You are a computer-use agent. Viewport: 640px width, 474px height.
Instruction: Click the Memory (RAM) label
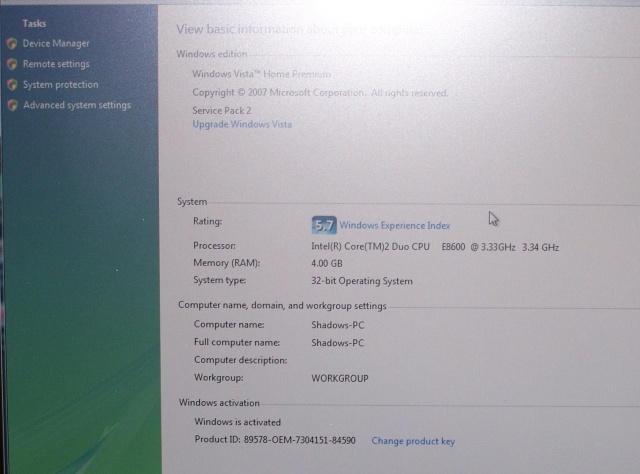click(227, 263)
